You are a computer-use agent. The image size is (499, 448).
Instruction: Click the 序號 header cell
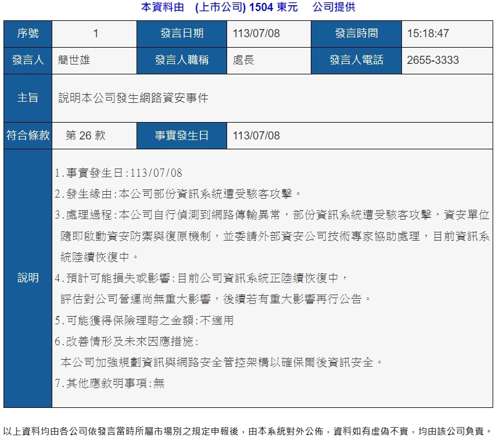click(28, 34)
